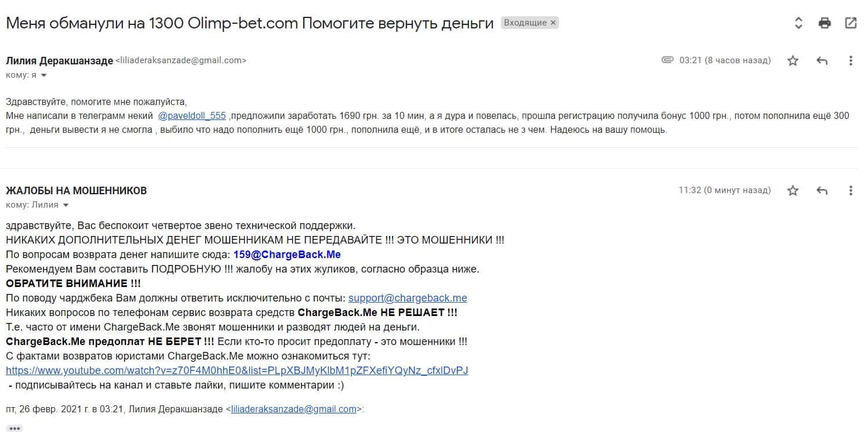Reply to the ЖАЛОБЫ НА МОШЕННИКОВ message
This screenshot has width=868, height=432.
822,190
